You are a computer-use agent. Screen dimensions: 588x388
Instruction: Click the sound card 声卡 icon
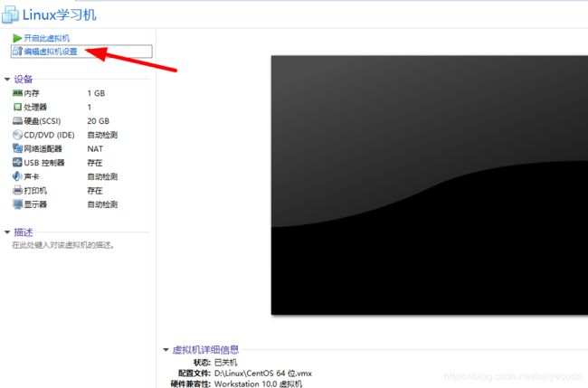click(17, 176)
